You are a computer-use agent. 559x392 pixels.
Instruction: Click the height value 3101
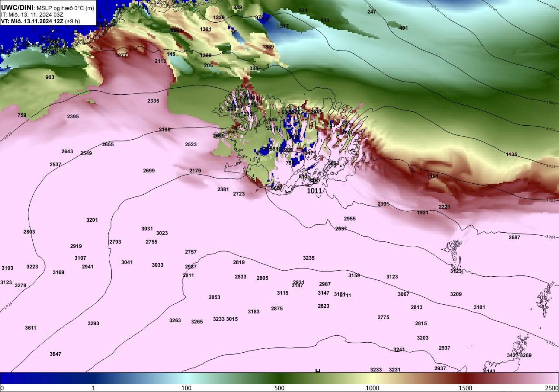pyautogui.click(x=480, y=307)
